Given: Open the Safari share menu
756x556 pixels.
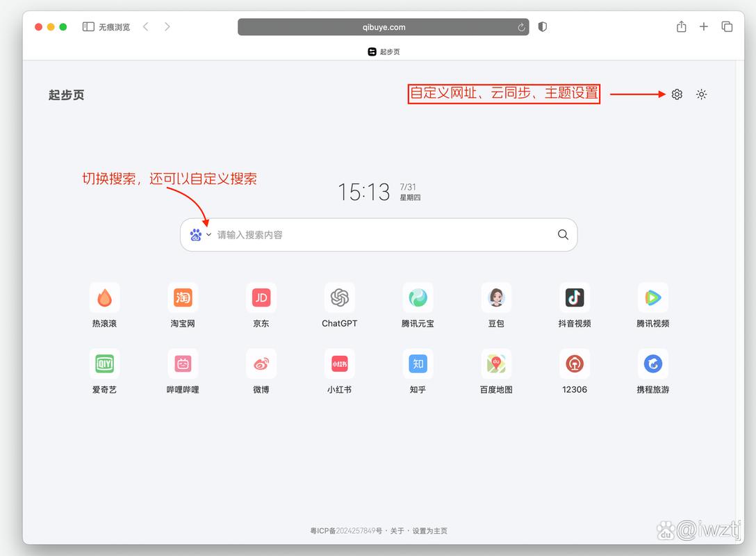Looking at the screenshot, I should (x=681, y=26).
